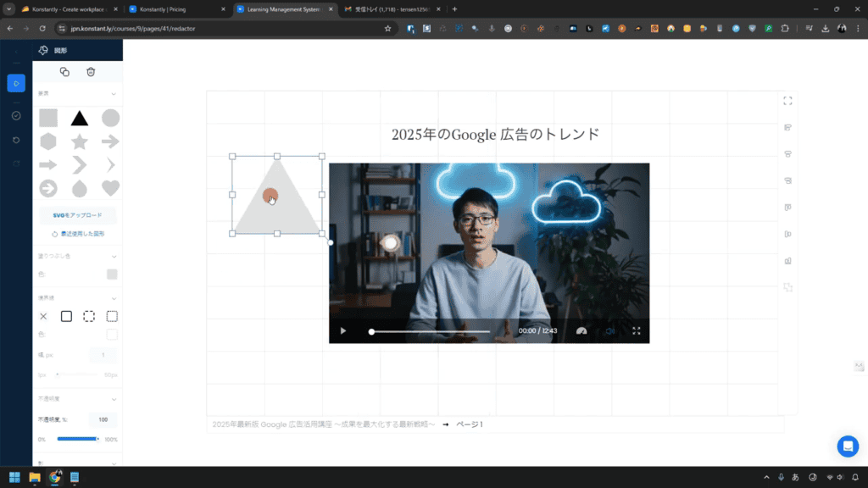Choose dashed border style
This screenshot has width=868, height=488.
coord(89,317)
